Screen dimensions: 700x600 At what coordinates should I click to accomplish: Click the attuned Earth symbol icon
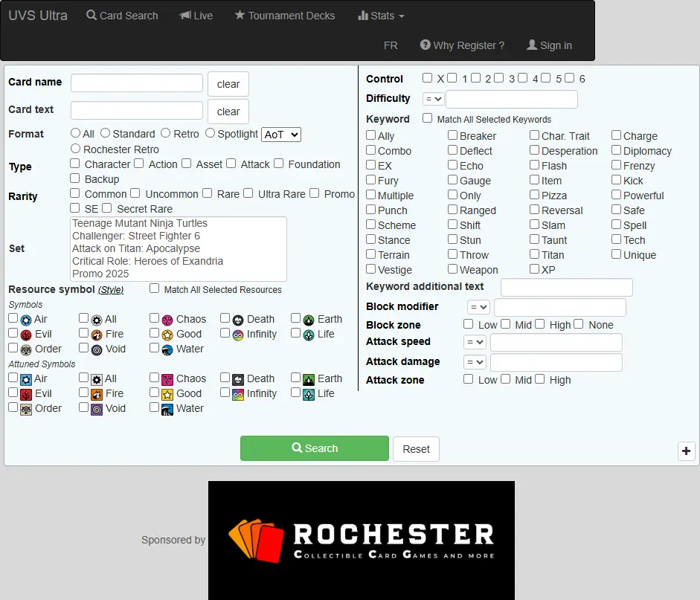point(309,380)
